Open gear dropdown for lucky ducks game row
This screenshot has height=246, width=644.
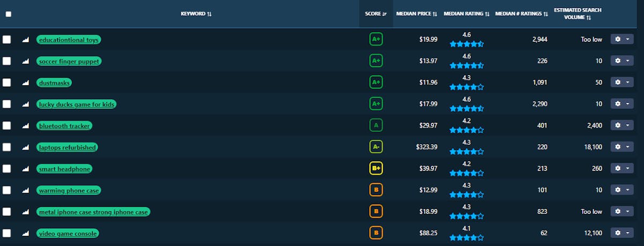click(622, 104)
